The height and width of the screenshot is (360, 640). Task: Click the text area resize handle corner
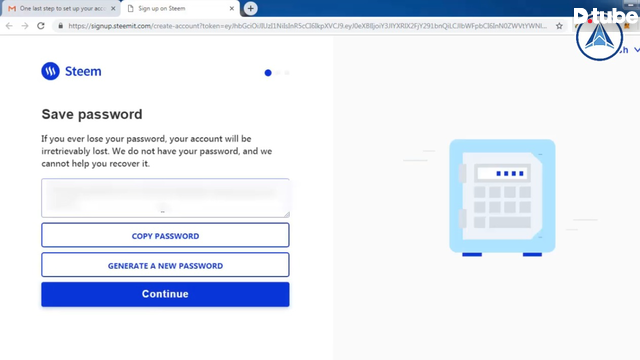tap(287, 214)
